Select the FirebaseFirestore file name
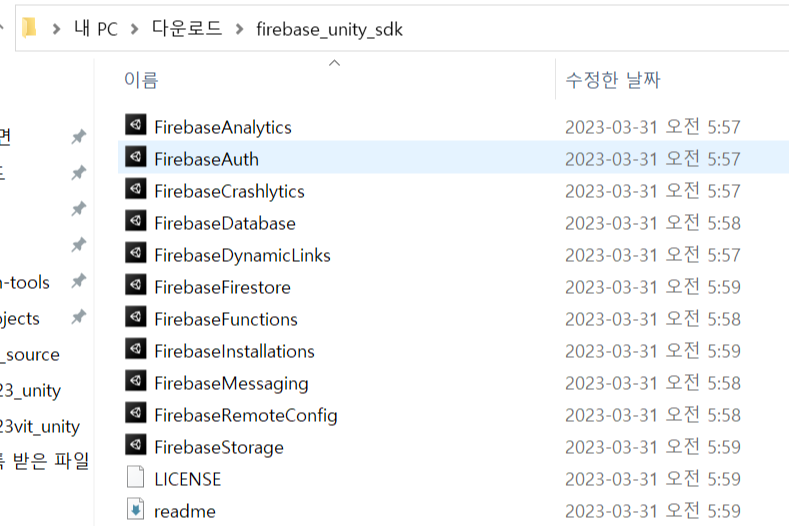This screenshot has height=526, width=789. tap(222, 287)
